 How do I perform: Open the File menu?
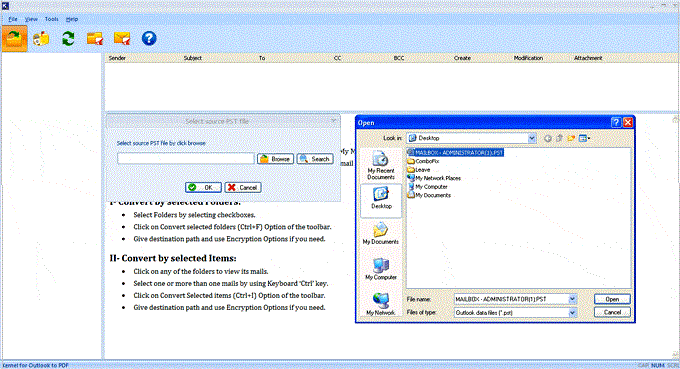[x=13, y=19]
